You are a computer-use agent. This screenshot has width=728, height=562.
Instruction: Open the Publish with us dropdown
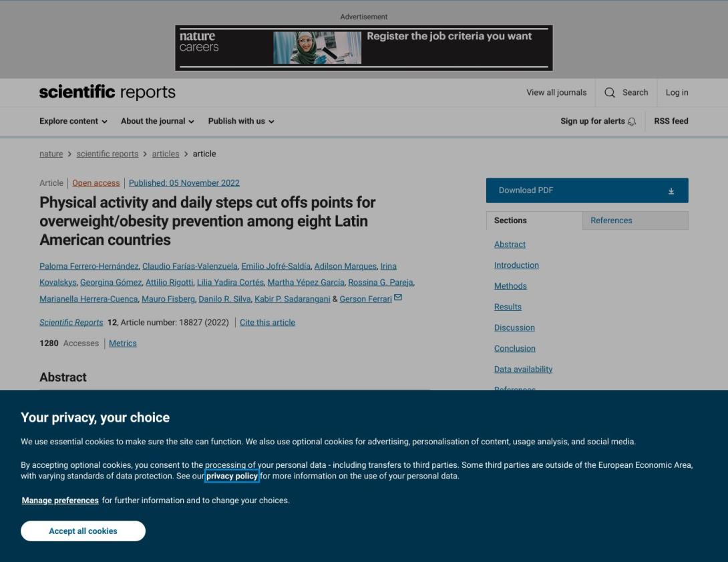click(x=241, y=121)
